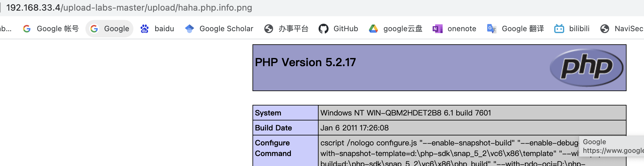Click the highlighted Google bookmark
Viewport: 644px width, 166px height.
pos(109,29)
